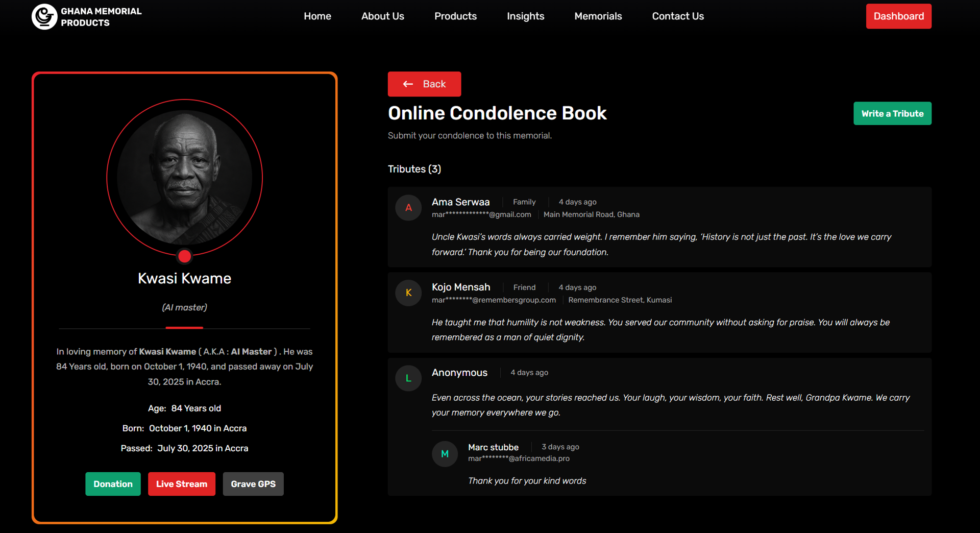Screen dimensions: 980x533
Task: Click the red status dot under the portrait
Action: [184, 256]
